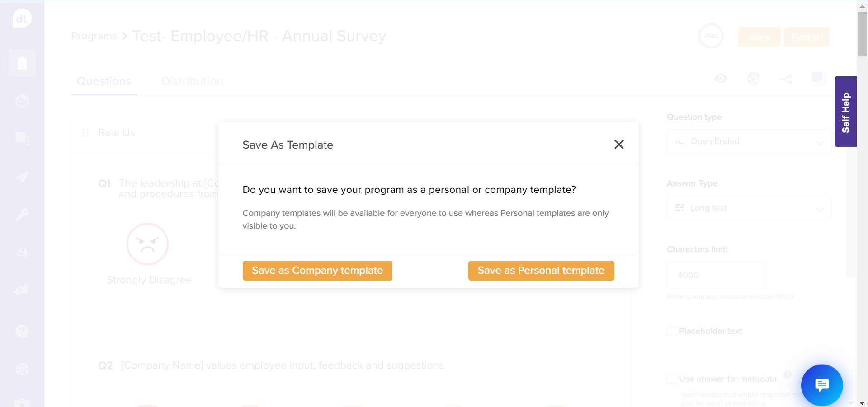Expand the Answer Type Long text dropdown
Viewport: 868px width, 407px height.
tap(748, 208)
